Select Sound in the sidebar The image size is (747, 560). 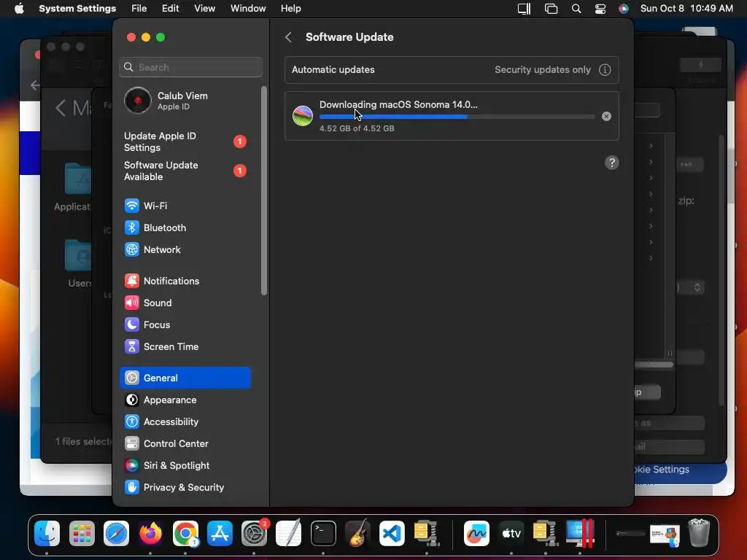click(185, 303)
